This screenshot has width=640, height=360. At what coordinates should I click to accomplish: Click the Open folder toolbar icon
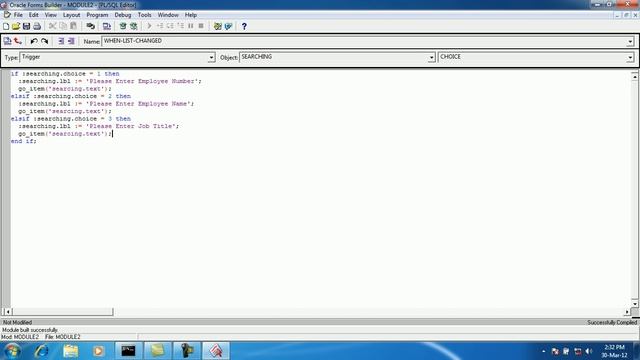click(x=16, y=26)
